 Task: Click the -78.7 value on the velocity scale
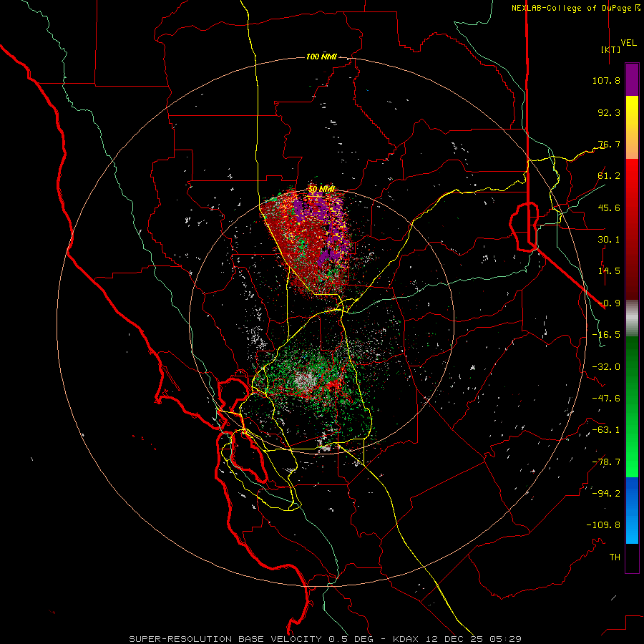coord(606,462)
